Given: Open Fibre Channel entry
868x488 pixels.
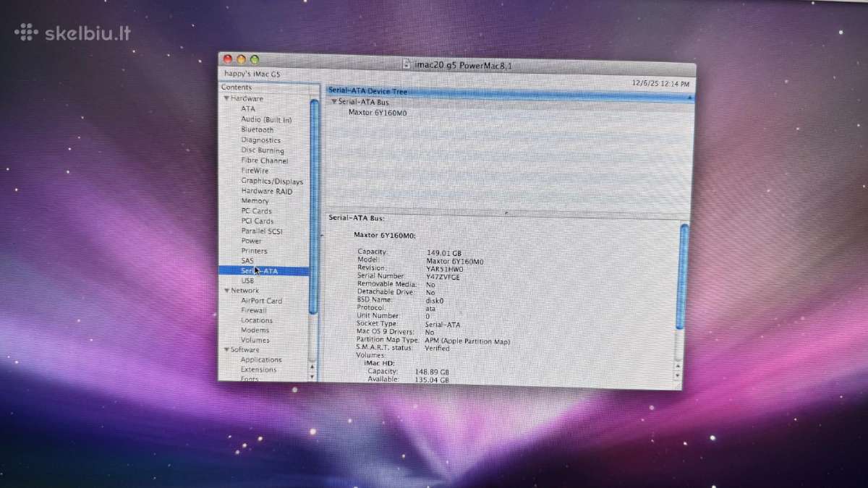Looking at the screenshot, I should (x=264, y=160).
